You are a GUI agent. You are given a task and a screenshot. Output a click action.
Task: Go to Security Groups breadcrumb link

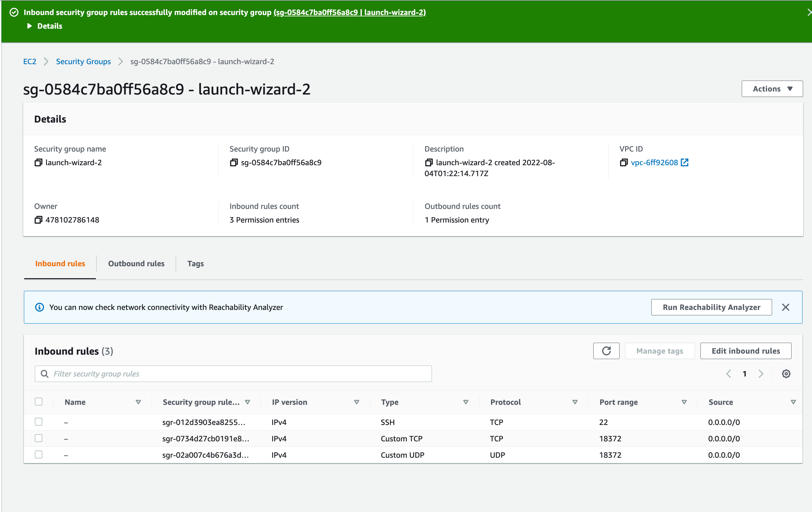pyautogui.click(x=83, y=61)
